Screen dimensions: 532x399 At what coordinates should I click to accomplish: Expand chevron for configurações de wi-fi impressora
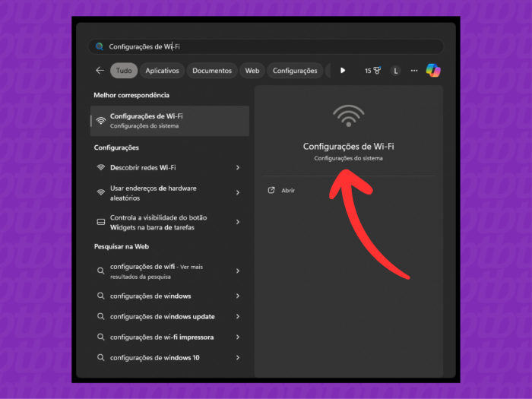coord(238,337)
